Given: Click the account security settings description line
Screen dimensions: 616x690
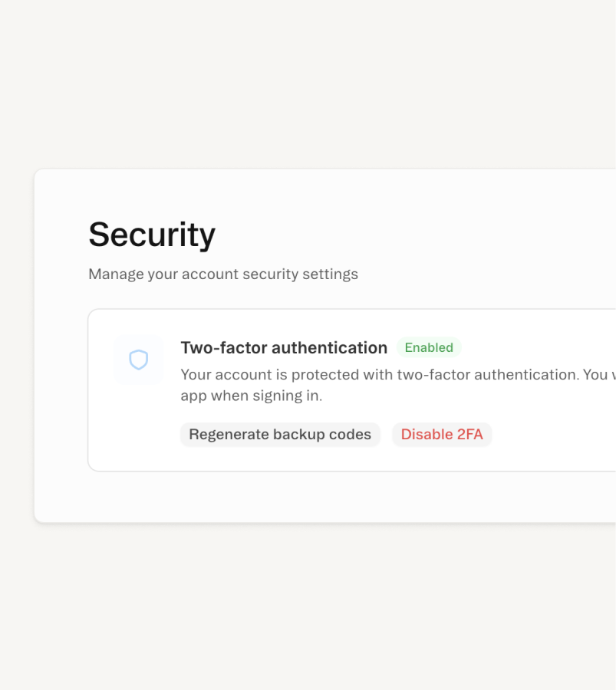Looking at the screenshot, I should pyautogui.click(x=223, y=274).
